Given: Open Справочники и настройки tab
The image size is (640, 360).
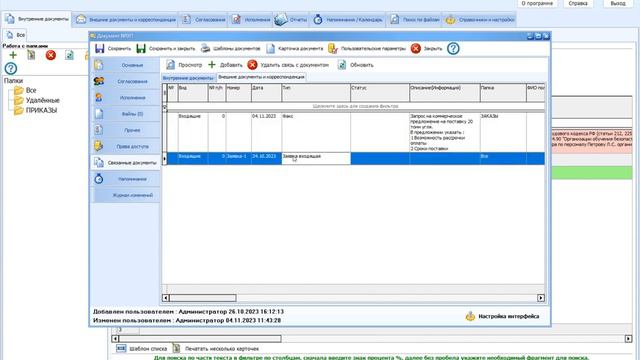Looking at the screenshot, I should point(480,20).
